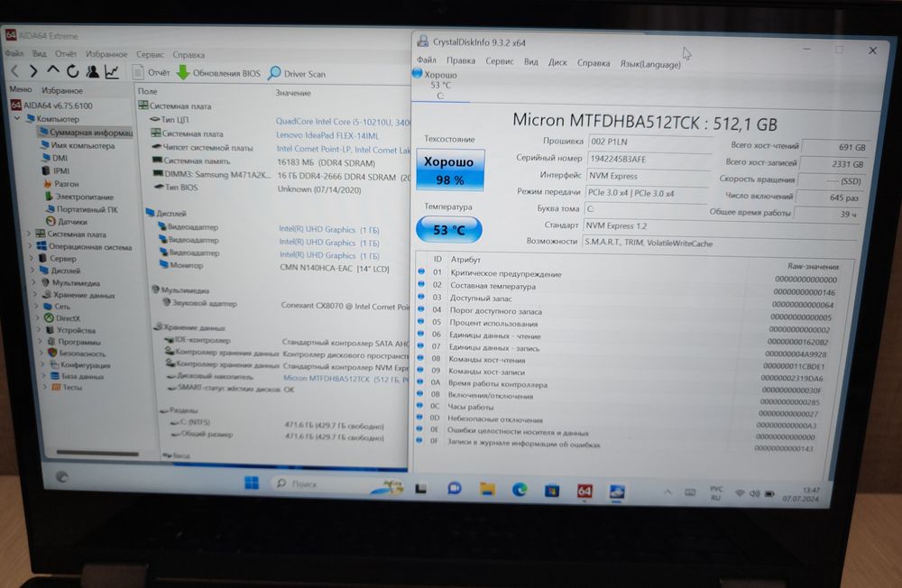Expand the Сеть tree node

click(x=37, y=306)
